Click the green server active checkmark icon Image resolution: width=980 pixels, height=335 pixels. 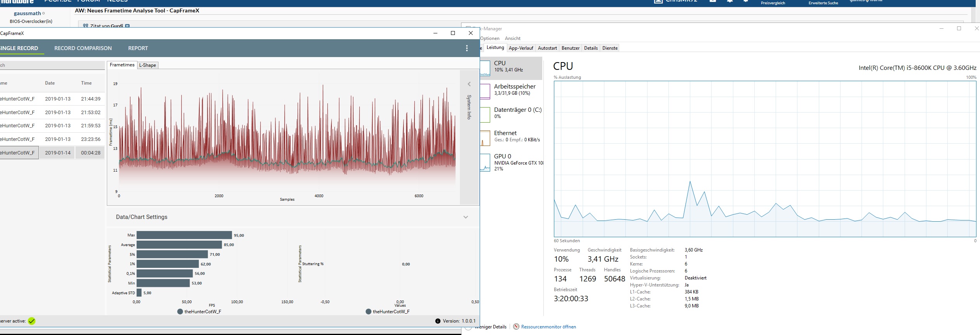pyautogui.click(x=32, y=321)
